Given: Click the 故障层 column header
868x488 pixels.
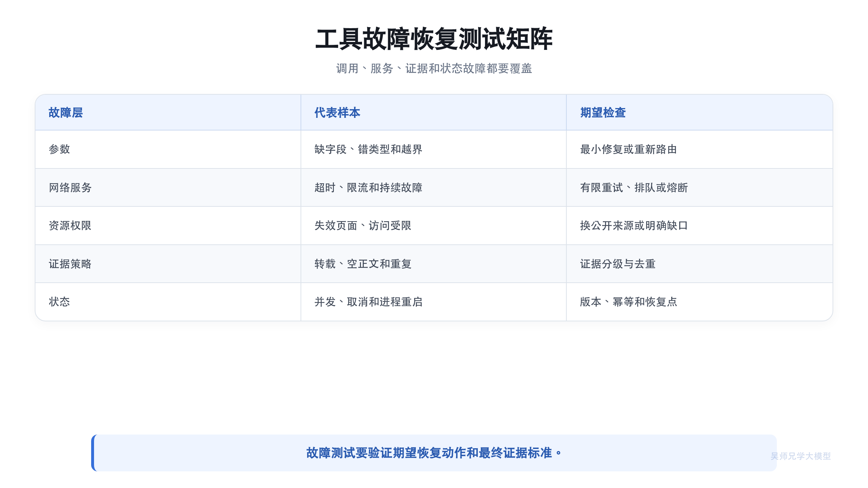Looking at the screenshot, I should coord(168,112).
